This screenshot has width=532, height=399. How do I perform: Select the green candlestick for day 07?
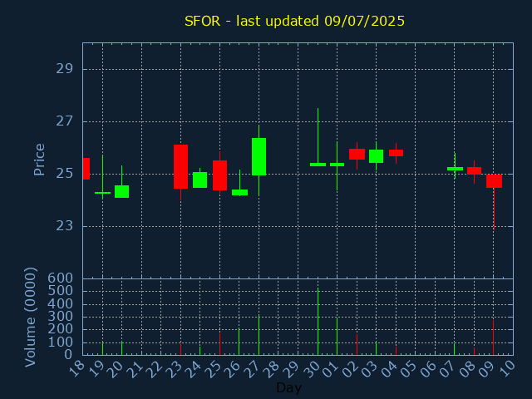click(455, 169)
